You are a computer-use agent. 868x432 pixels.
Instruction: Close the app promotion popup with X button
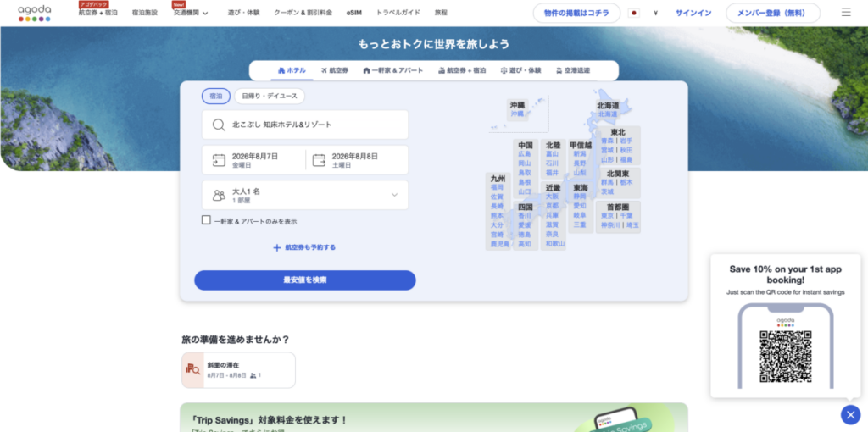tap(850, 414)
